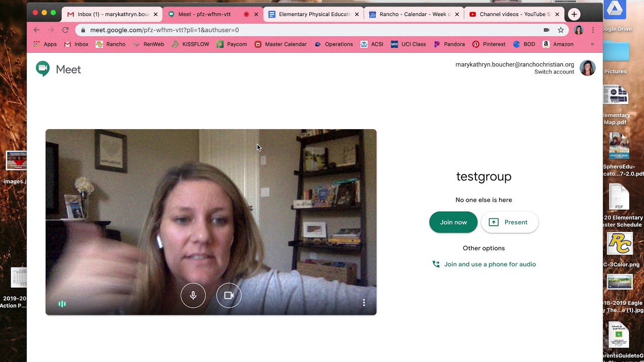644x362 pixels.
Task: Open the Rancho bookmark
Action: (110, 44)
